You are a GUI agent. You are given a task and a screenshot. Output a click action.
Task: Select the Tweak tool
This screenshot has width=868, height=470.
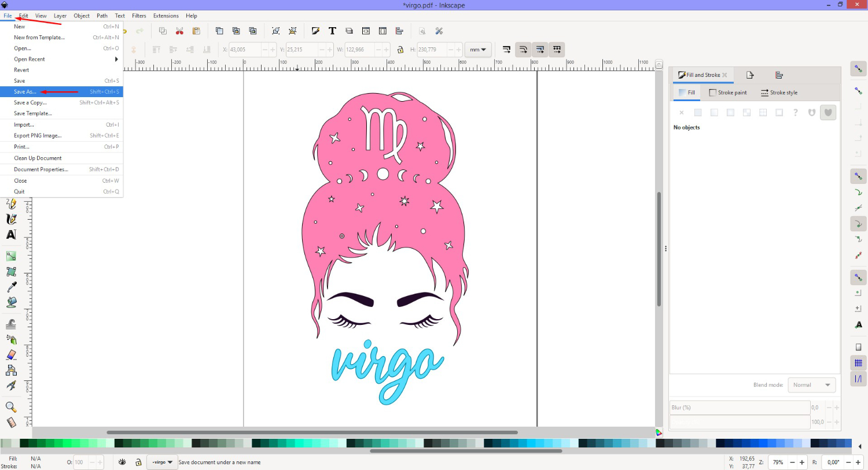tap(11, 324)
